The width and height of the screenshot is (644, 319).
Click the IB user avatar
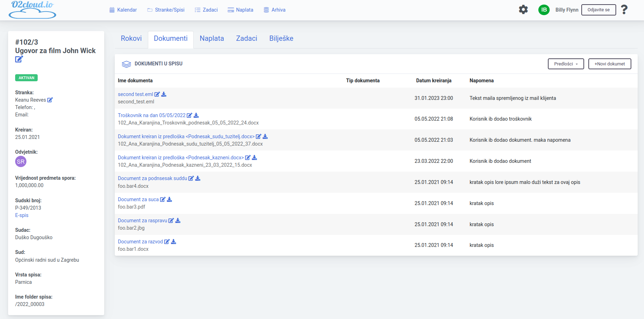pyautogui.click(x=544, y=10)
